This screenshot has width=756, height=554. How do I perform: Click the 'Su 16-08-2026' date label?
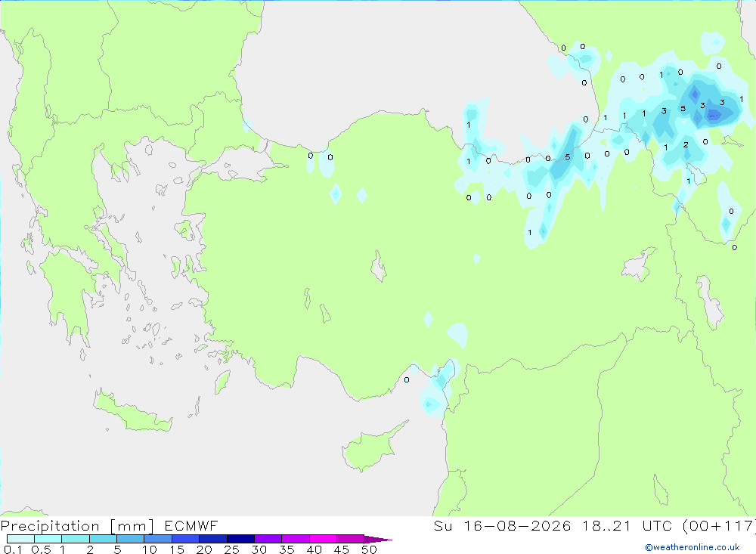pos(502,525)
